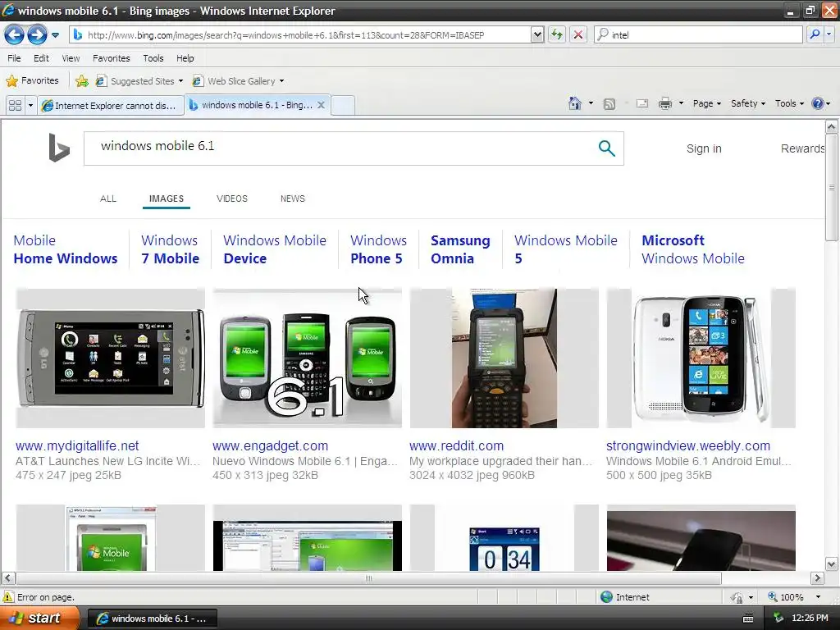Go back with the Back arrow button
This screenshot has width=840, height=630.
click(15, 35)
